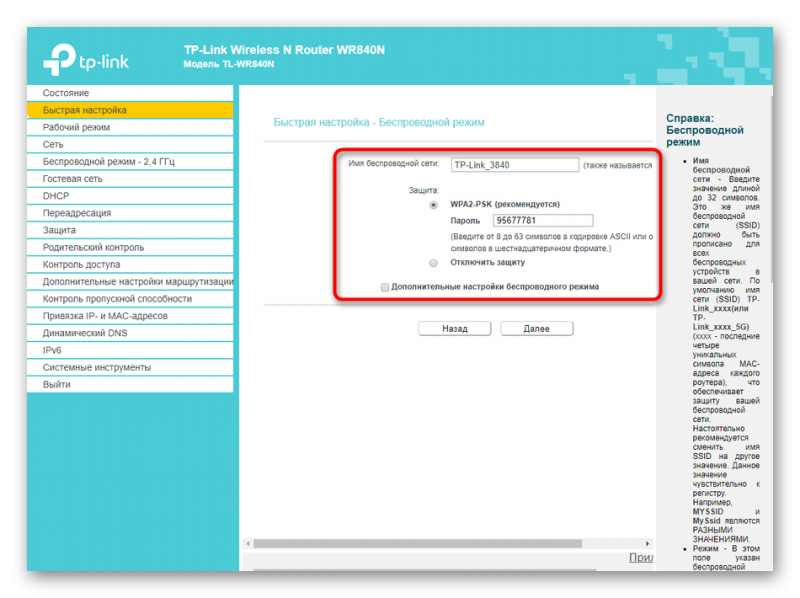Open the Сеть menu item
Screen dimensions: 800x598
click(x=130, y=144)
